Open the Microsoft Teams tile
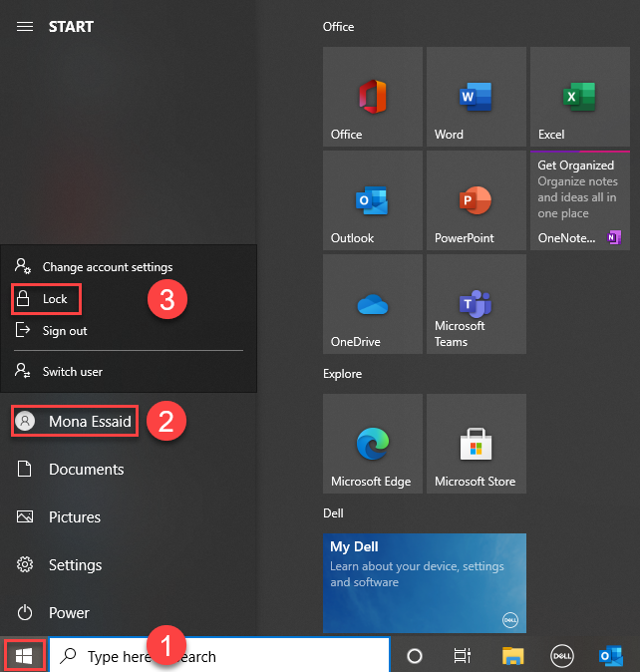 click(476, 304)
